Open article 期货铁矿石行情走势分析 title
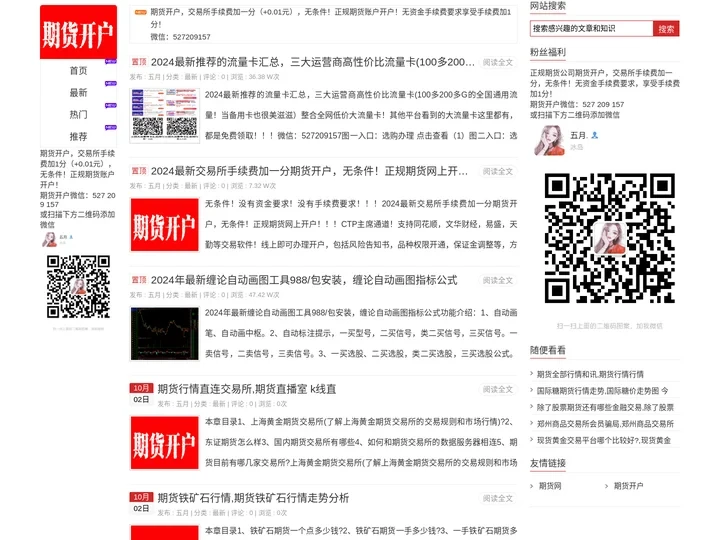This screenshot has height=540, width=720. point(253,498)
